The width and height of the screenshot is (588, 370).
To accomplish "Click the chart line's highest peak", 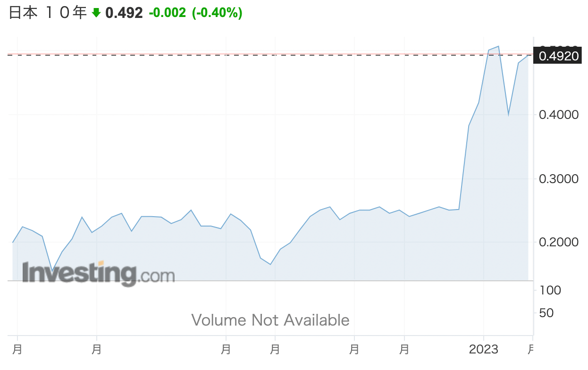I will 498,46.
